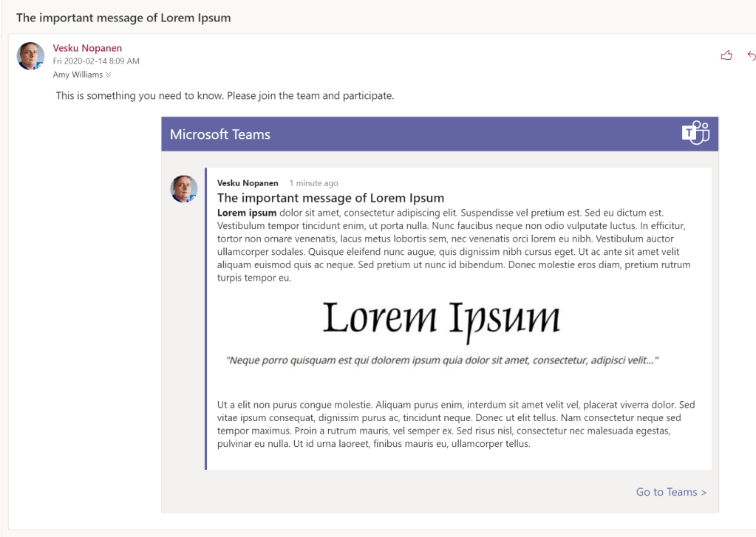Click the paragraph starting 'Ut a elit non purus'
The image size is (756, 537).
pos(455,424)
